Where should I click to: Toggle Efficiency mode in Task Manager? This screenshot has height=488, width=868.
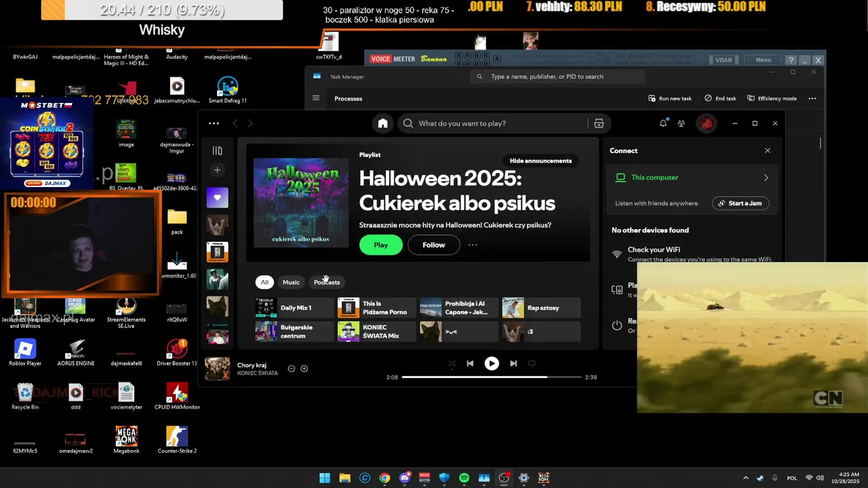coord(772,98)
